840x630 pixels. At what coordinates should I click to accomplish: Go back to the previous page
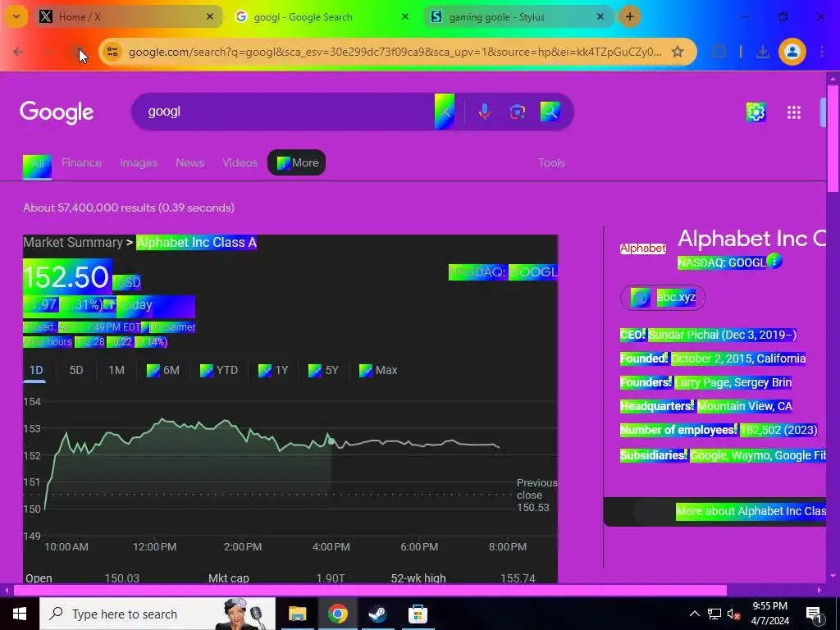[18, 52]
